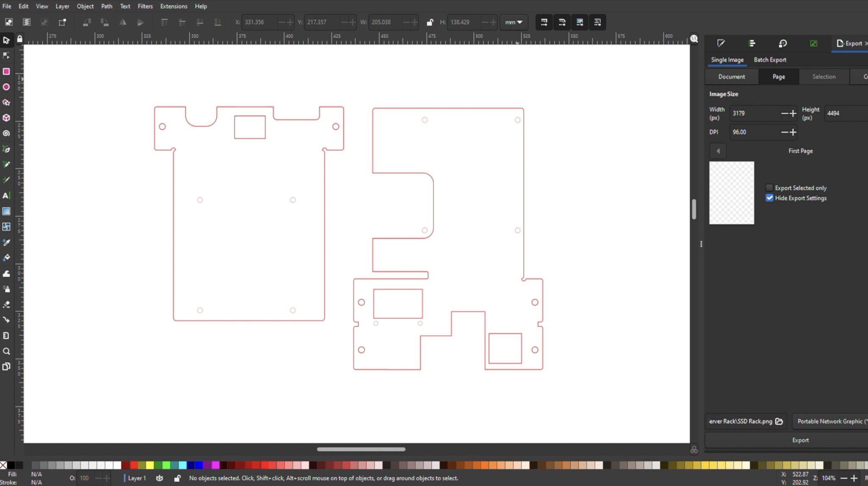The image size is (868, 486).
Task: Toggle Layer 1 visibility eye
Action: (x=159, y=478)
